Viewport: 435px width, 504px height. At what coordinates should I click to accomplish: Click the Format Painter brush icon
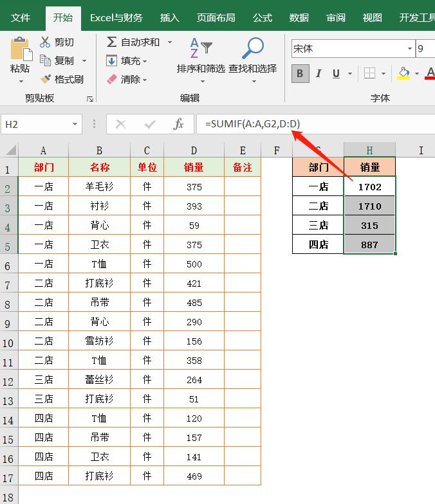[x=46, y=80]
